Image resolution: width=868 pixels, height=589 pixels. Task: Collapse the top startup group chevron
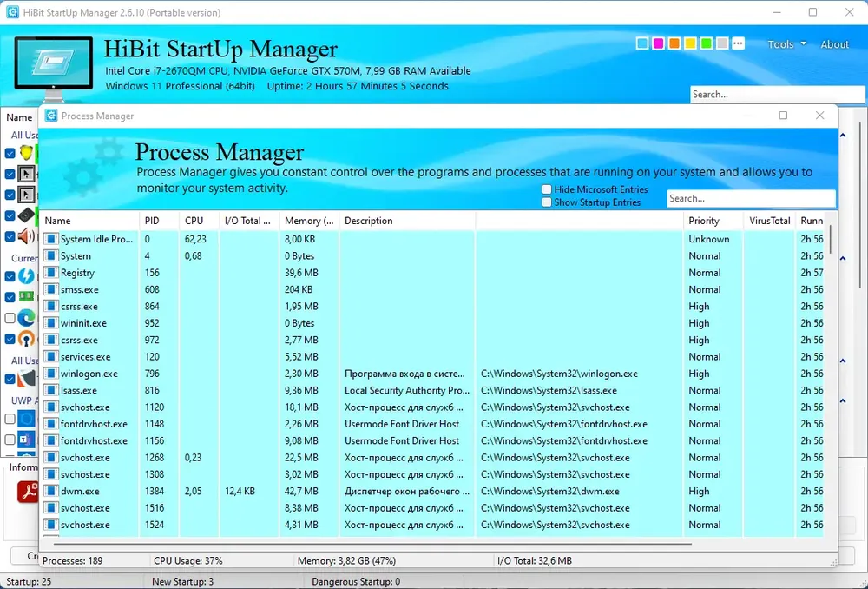[x=843, y=136]
